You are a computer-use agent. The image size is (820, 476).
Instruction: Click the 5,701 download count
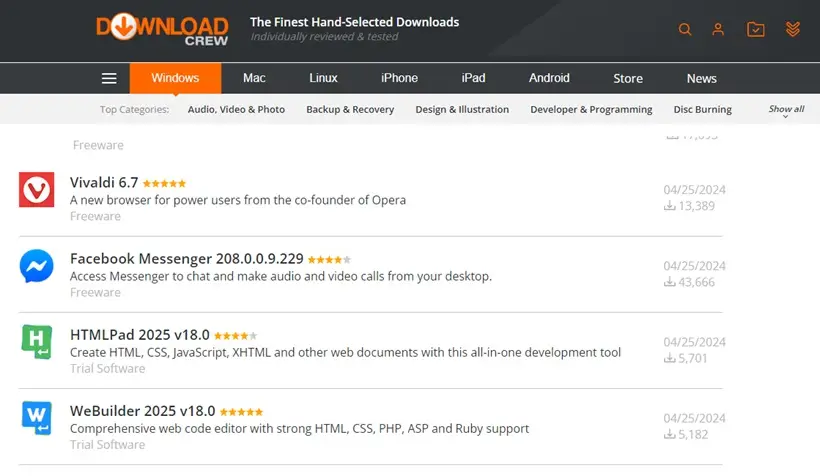point(693,358)
